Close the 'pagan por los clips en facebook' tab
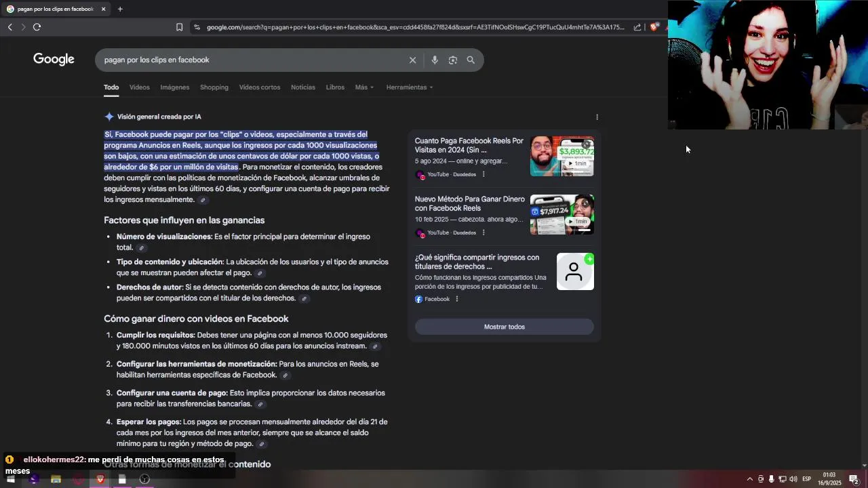The image size is (868, 488). click(103, 9)
